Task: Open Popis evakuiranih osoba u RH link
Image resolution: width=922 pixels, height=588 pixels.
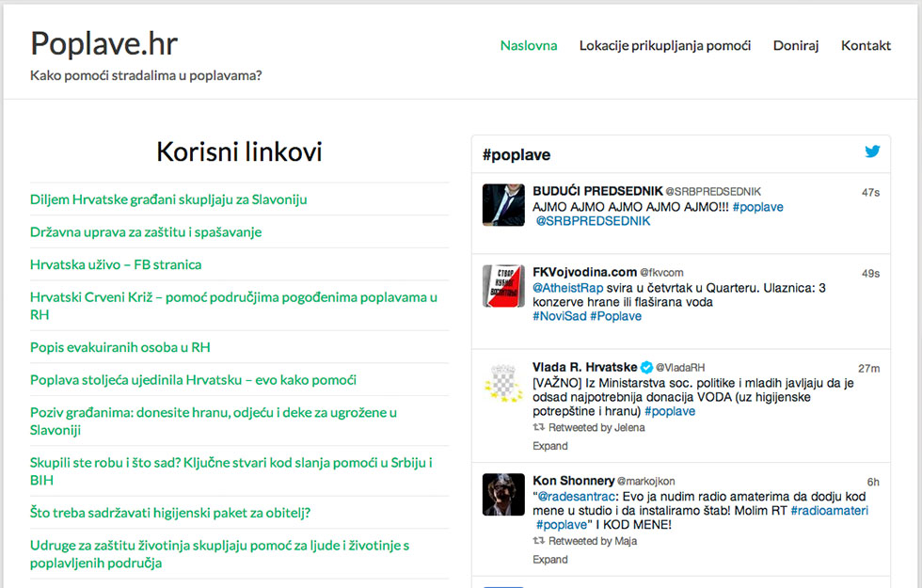Action: pos(120,347)
